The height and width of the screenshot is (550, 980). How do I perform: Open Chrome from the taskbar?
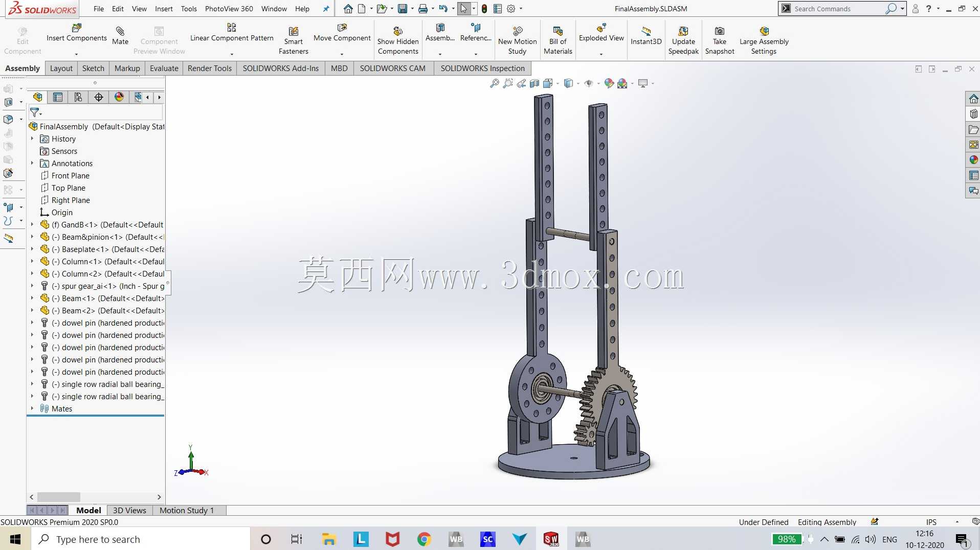tap(424, 539)
